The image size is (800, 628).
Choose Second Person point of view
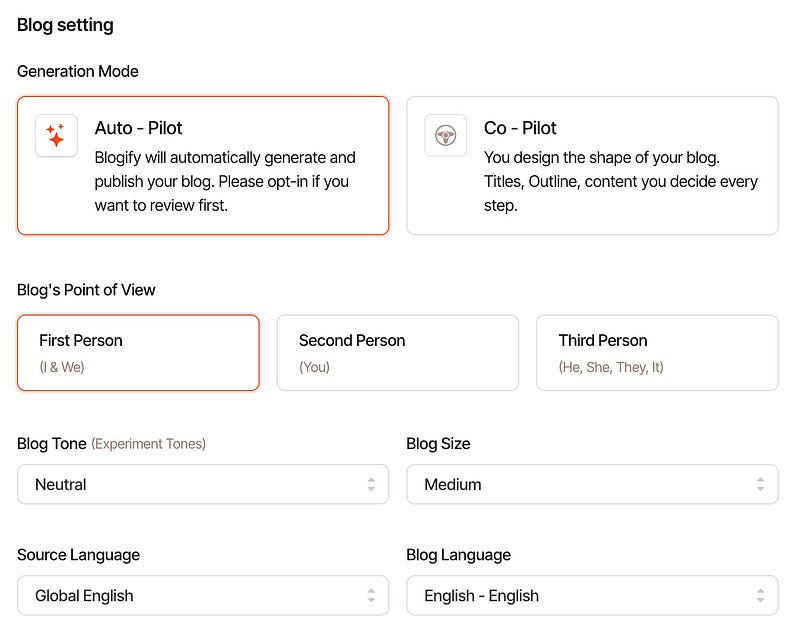pyautogui.click(x=397, y=353)
